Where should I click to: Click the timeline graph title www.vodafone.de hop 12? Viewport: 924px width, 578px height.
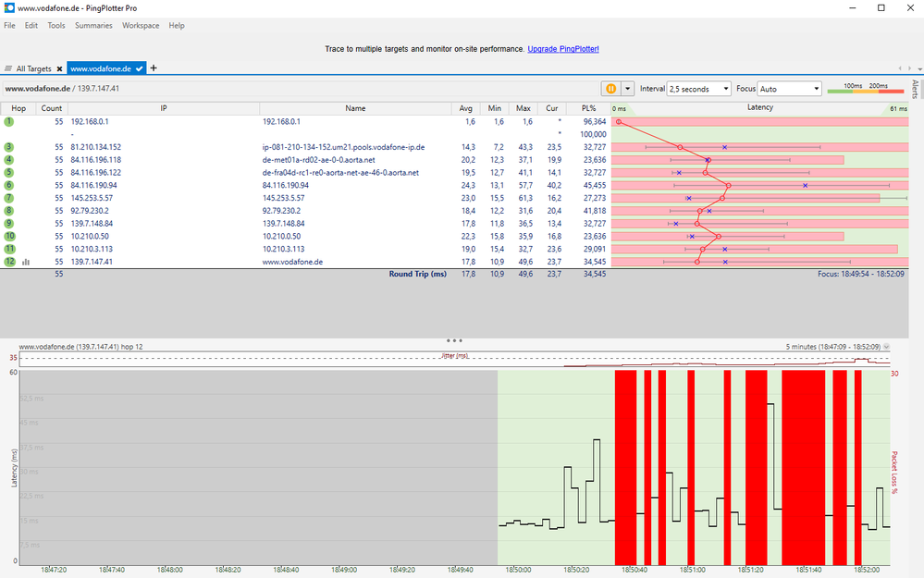(x=80, y=347)
